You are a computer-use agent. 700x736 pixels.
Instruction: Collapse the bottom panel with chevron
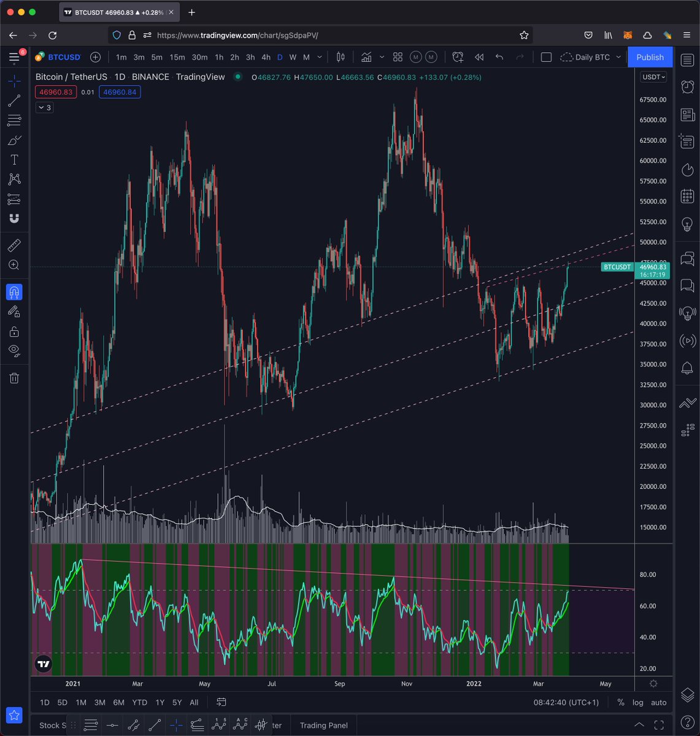pos(639,725)
